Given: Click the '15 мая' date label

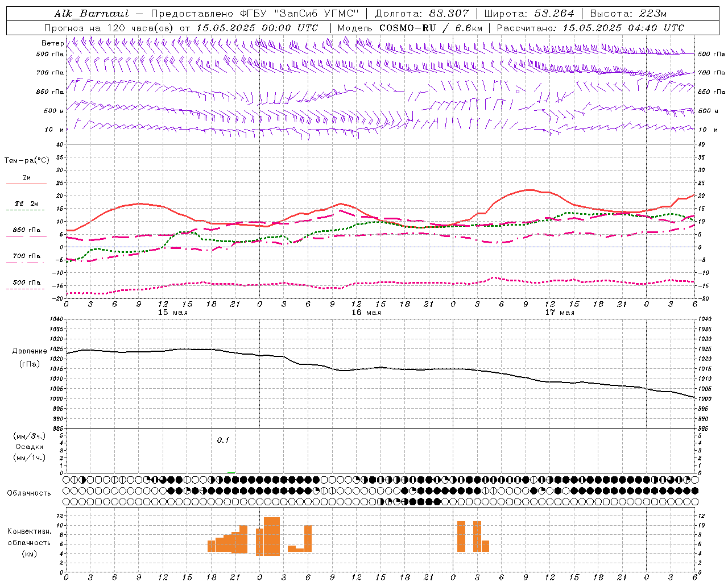Looking at the screenshot, I should pyautogui.click(x=173, y=313).
